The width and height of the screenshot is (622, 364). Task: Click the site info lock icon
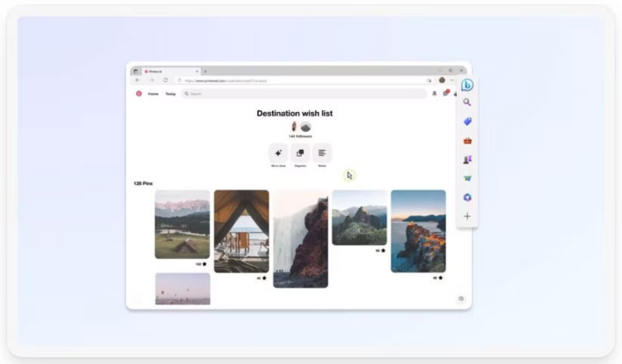tap(180, 80)
